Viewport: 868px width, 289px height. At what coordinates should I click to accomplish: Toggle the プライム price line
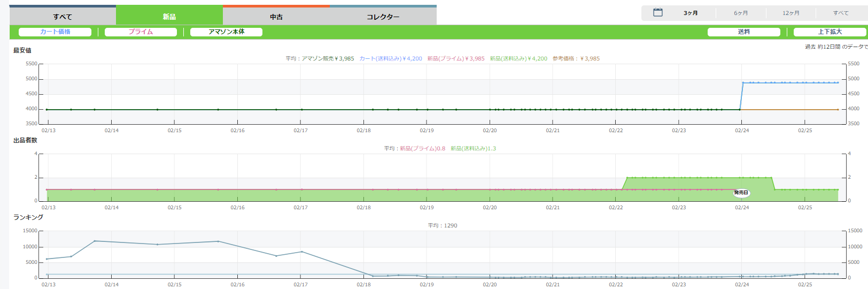(141, 32)
